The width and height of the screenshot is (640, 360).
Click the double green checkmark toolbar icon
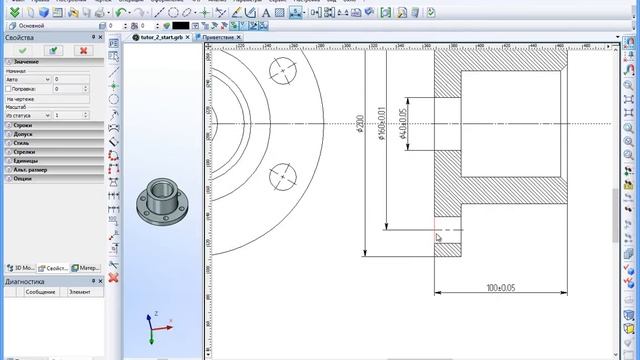click(15, 13)
